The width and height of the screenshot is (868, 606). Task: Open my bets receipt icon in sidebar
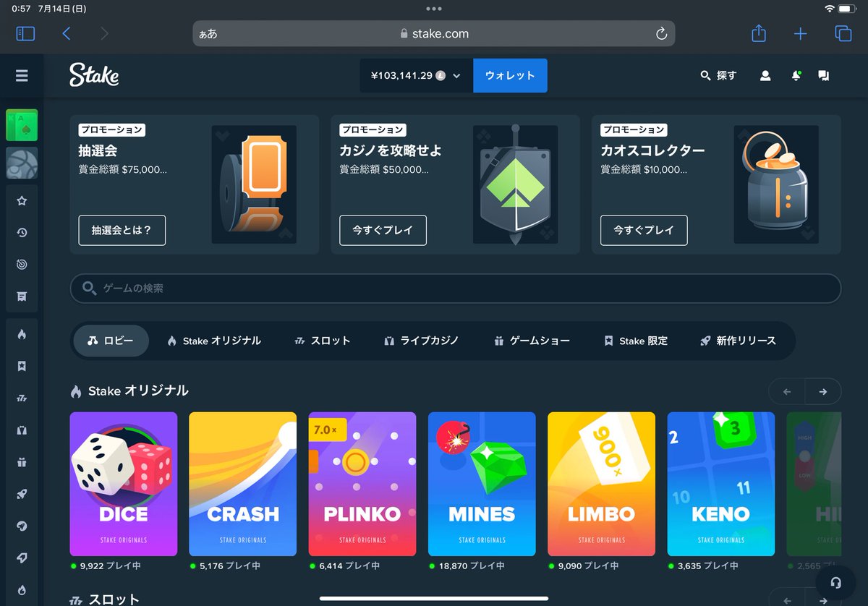pos(22,296)
